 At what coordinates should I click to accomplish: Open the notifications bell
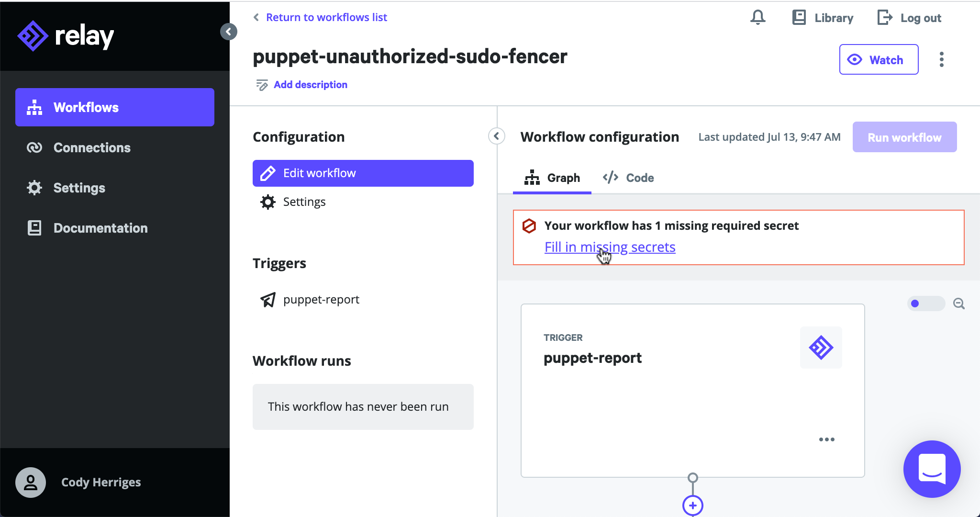[x=757, y=18]
